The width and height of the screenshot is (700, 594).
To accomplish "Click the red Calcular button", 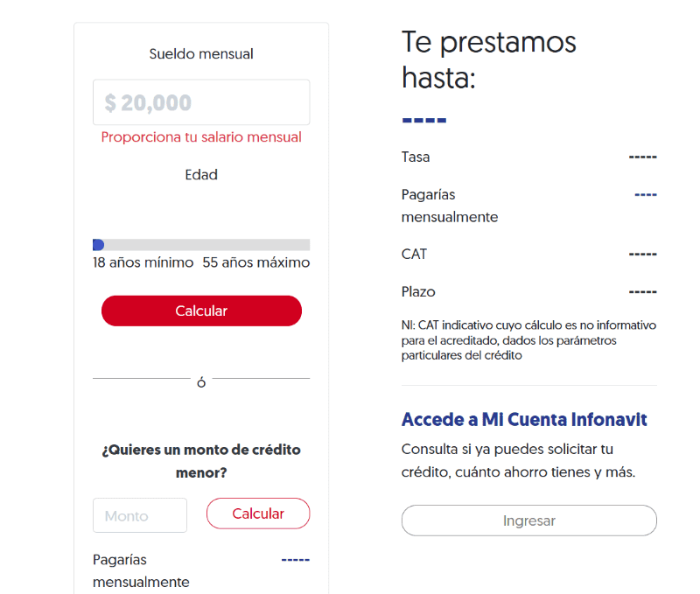I will pos(201,311).
